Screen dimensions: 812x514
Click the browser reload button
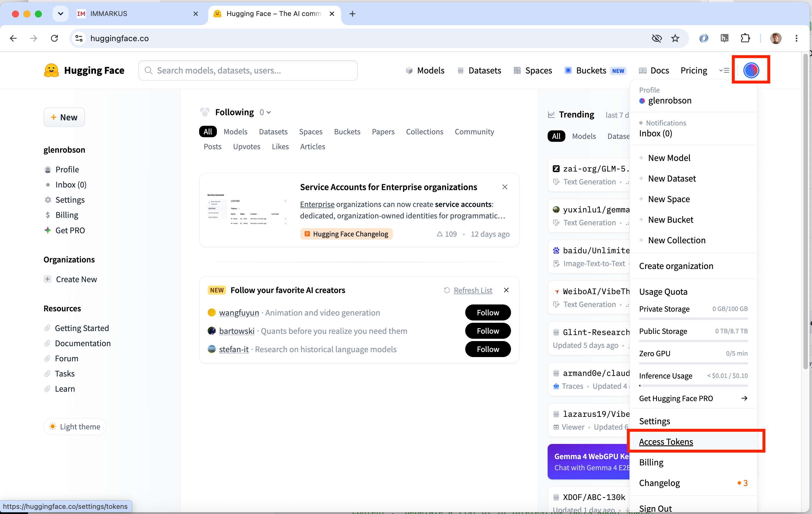54,38
